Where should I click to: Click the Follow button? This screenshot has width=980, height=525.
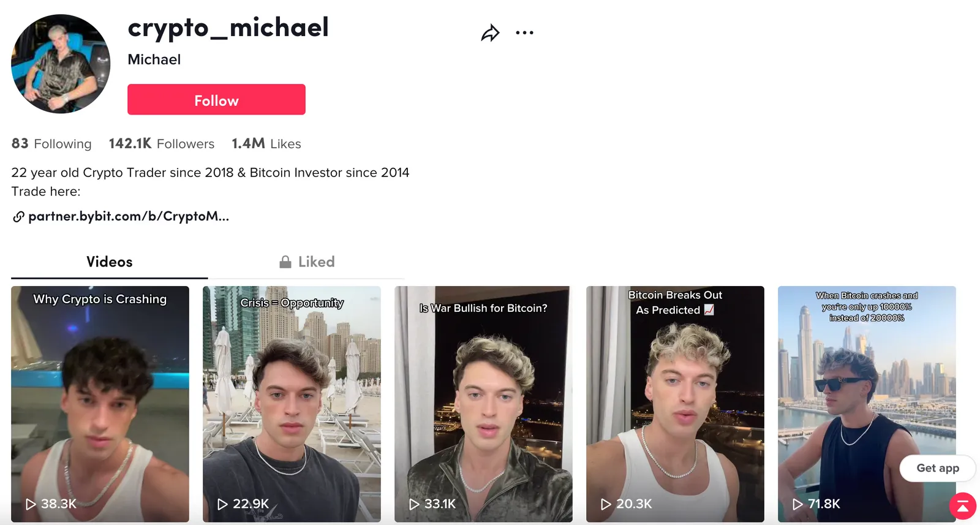[x=216, y=99]
